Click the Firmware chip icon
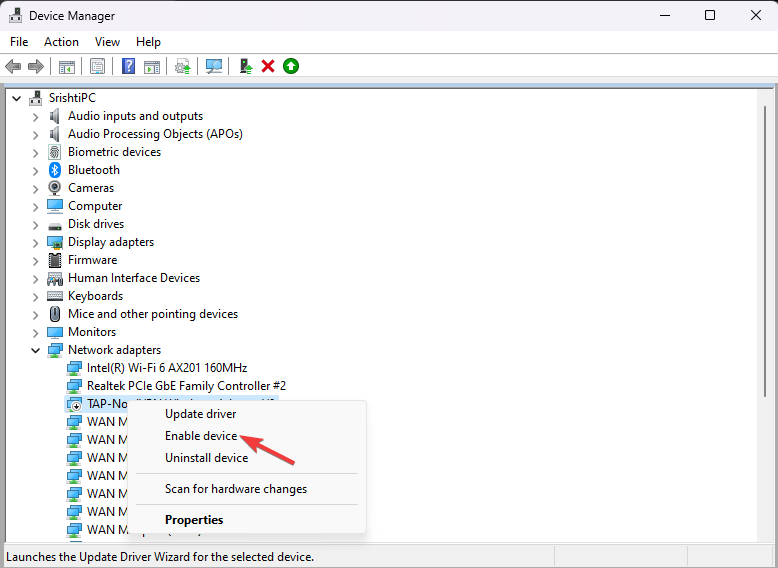 tap(55, 260)
